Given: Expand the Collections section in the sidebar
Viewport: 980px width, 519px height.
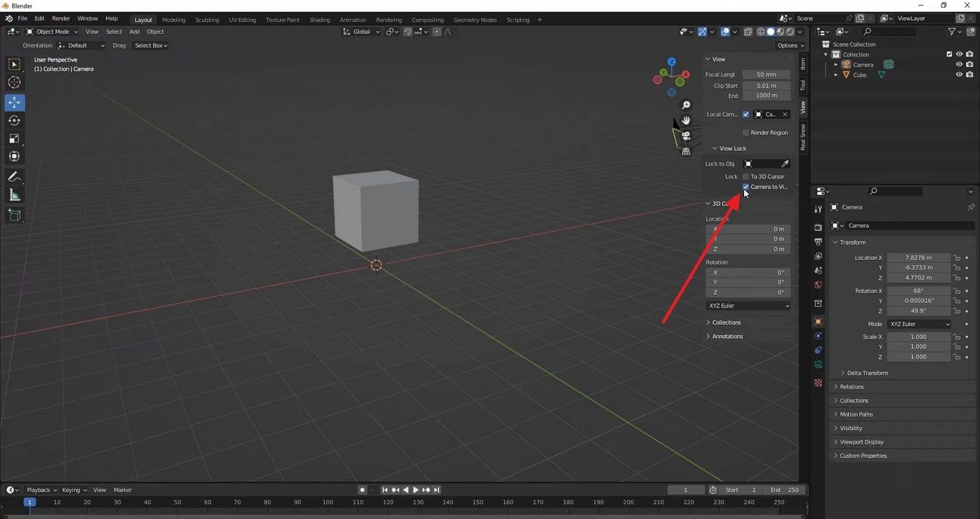Looking at the screenshot, I should pyautogui.click(x=726, y=322).
